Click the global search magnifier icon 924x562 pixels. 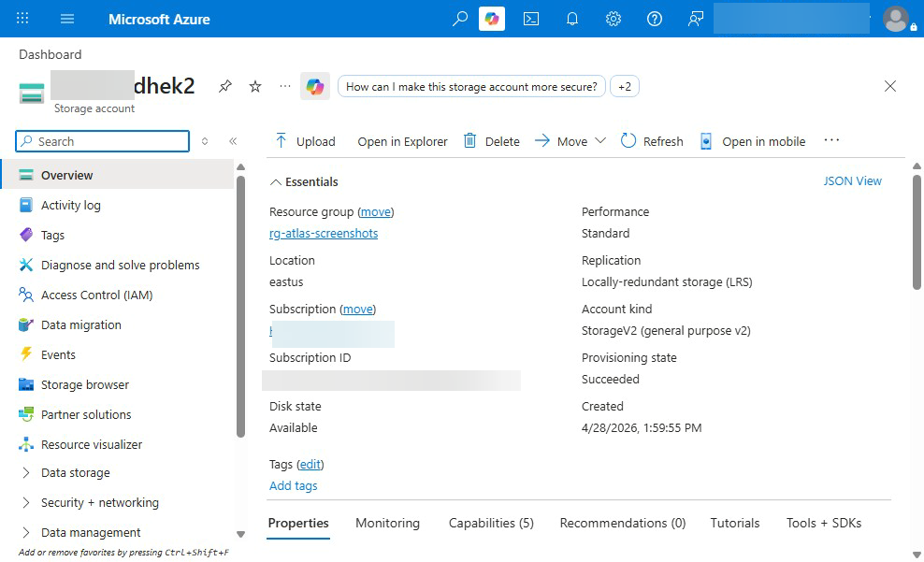pyautogui.click(x=459, y=19)
